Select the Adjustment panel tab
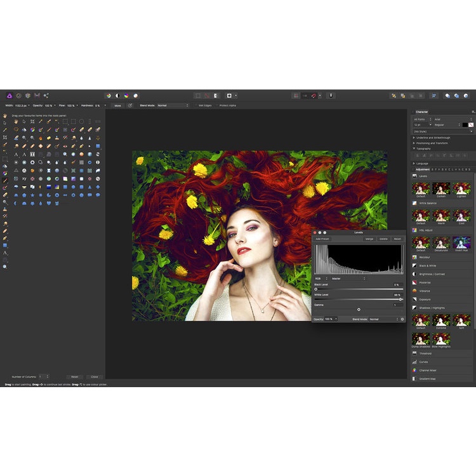The width and height of the screenshot is (476, 476). pos(423,169)
